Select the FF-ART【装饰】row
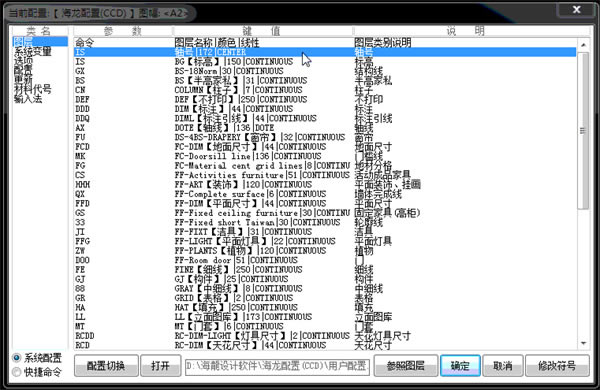 pos(325,184)
